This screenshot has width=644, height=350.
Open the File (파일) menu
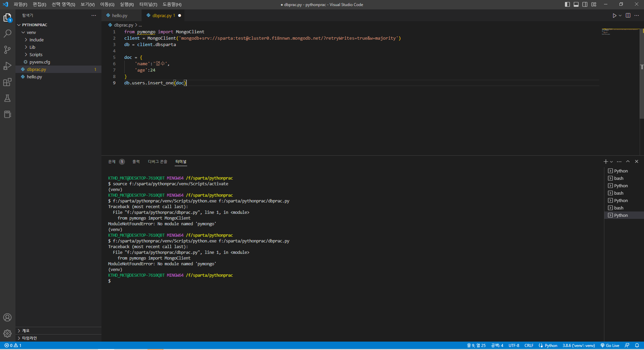(20, 4)
